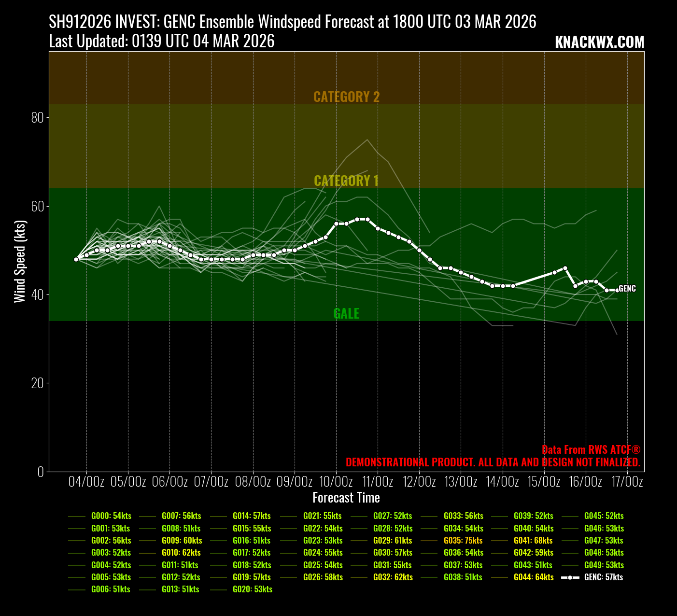The width and height of the screenshot is (677, 616).
Task: Click the Wind Speed (kts) axis title
Action: click(x=19, y=261)
